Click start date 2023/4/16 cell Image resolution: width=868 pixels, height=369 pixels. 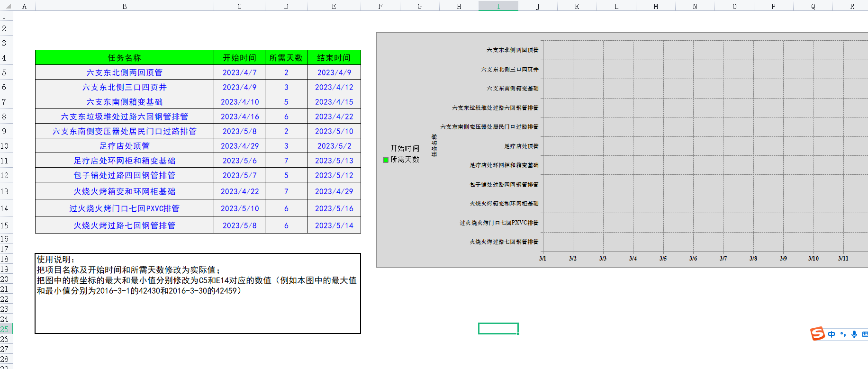point(239,117)
